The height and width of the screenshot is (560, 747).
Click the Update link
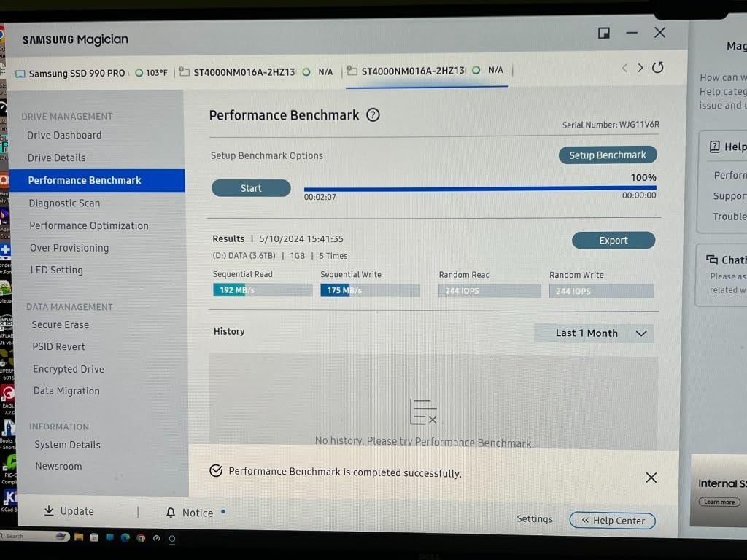(x=77, y=511)
